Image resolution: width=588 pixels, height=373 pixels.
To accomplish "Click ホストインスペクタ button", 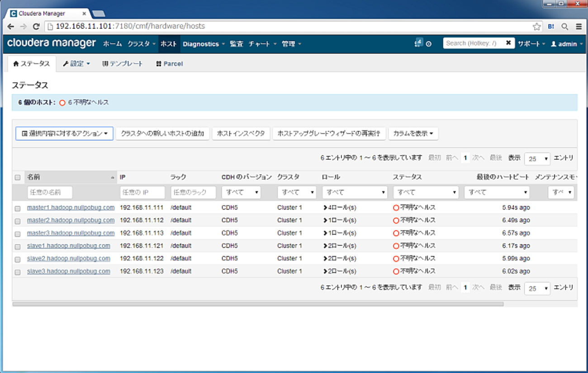I will coord(241,134).
